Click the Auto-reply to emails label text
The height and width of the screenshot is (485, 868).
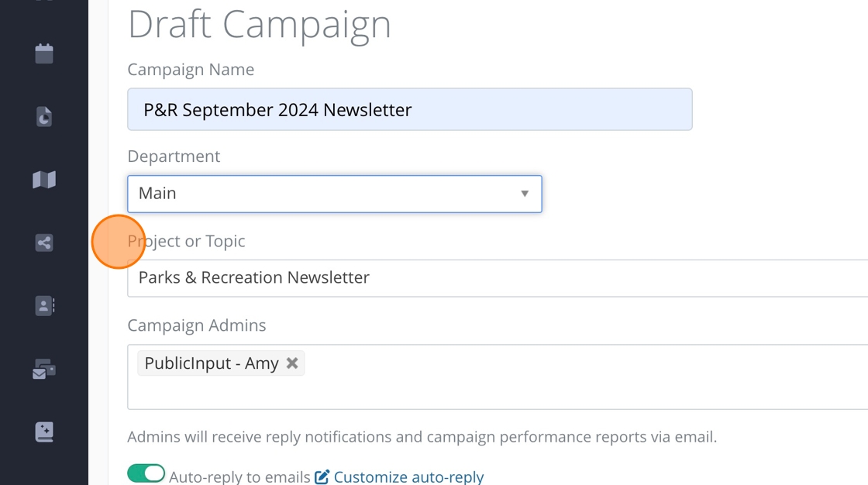pos(239,477)
